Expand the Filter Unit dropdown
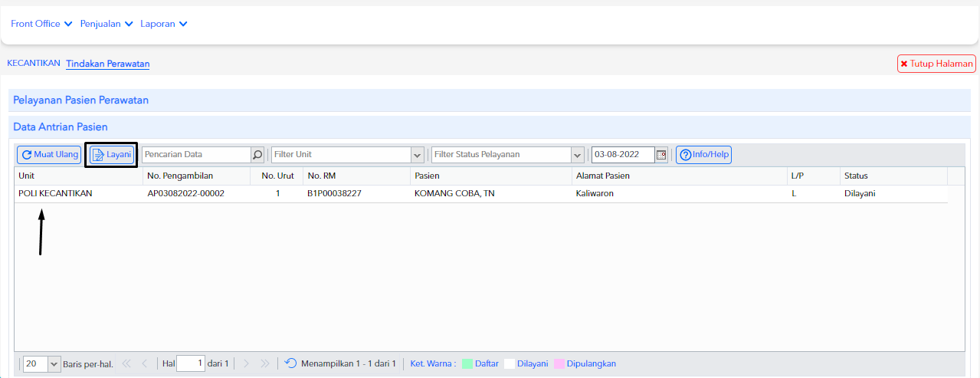Image resolution: width=980 pixels, height=378 pixels. (x=418, y=155)
